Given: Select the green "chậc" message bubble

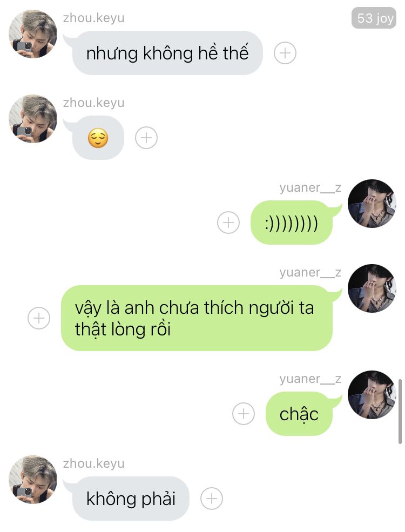Looking at the screenshot, I should tap(299, 414).
